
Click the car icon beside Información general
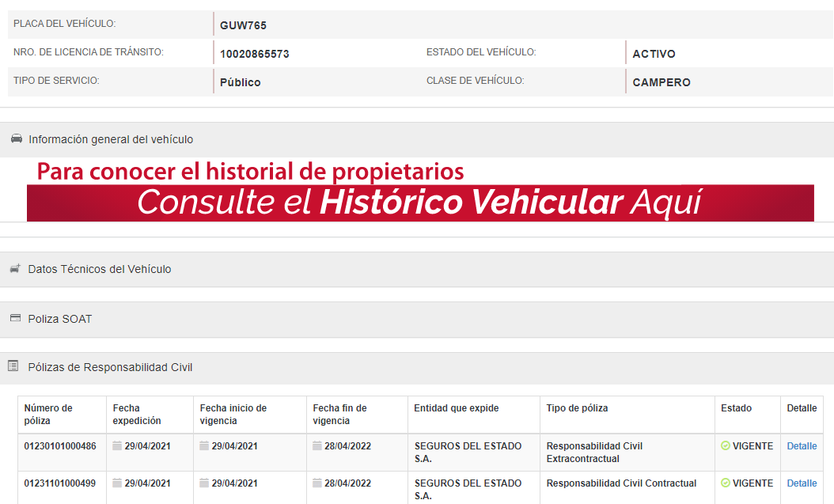[16, 139]
